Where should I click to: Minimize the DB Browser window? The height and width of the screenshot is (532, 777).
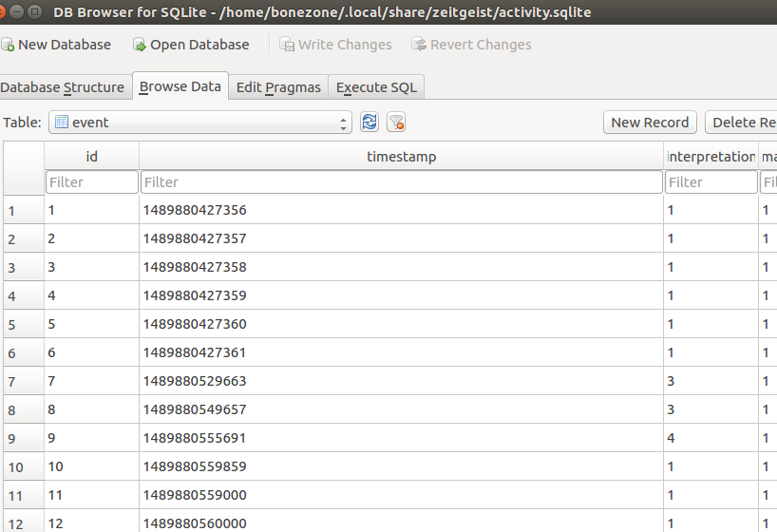pos(16,11)
